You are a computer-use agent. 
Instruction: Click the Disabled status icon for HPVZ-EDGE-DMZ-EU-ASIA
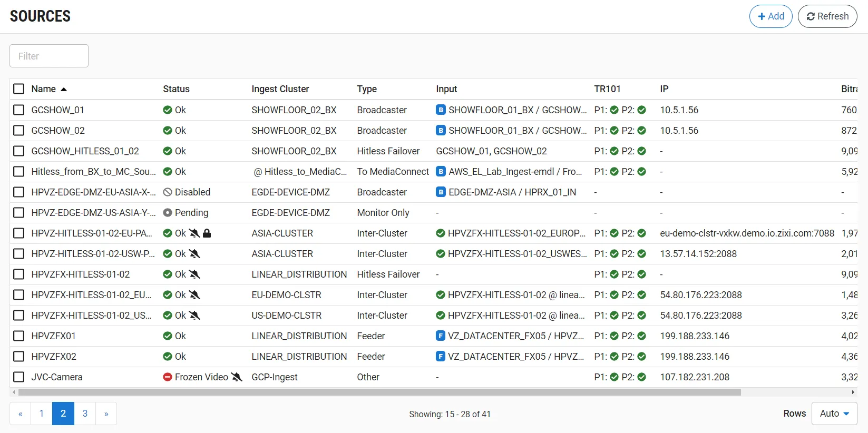[x=168, y=192]
